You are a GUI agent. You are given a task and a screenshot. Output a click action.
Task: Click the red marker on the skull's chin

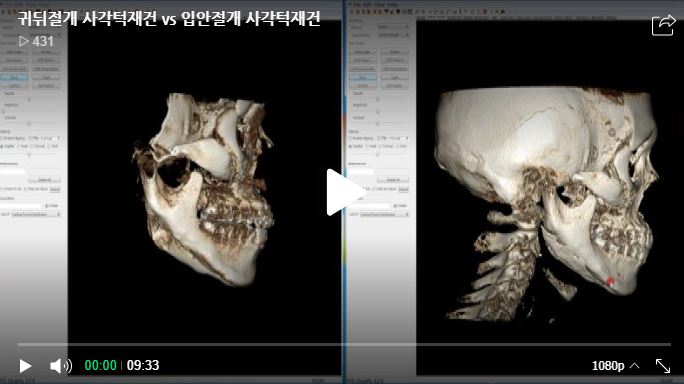tap(610, 282)
